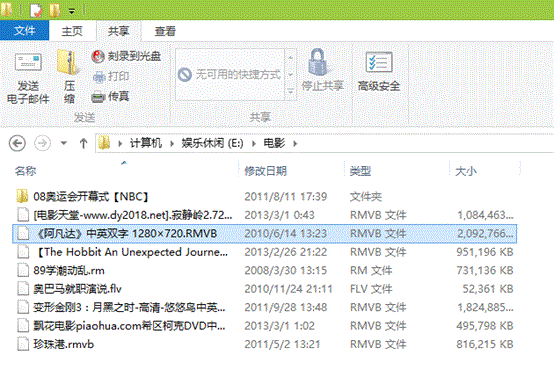The width and height of the screenshot is (554, 392).
Task: Select file 变形金刚3：月黑之时-高清
Action: tap(129, 307)
